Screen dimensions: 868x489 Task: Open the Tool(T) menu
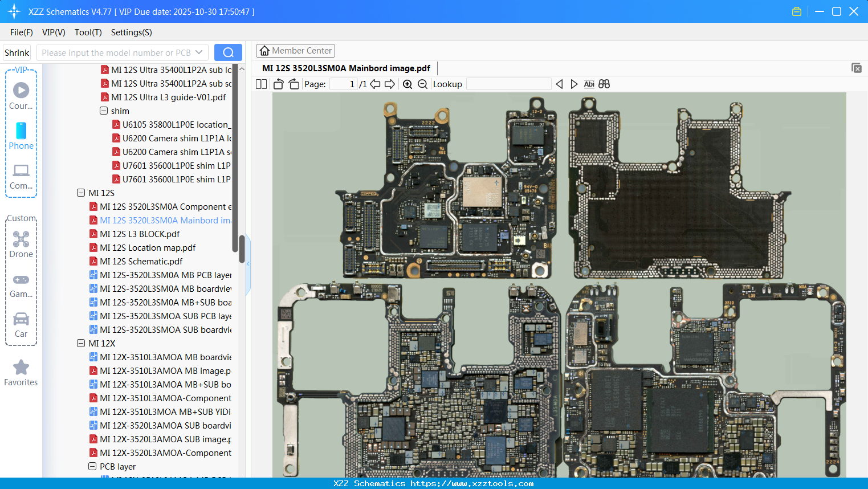88,32
